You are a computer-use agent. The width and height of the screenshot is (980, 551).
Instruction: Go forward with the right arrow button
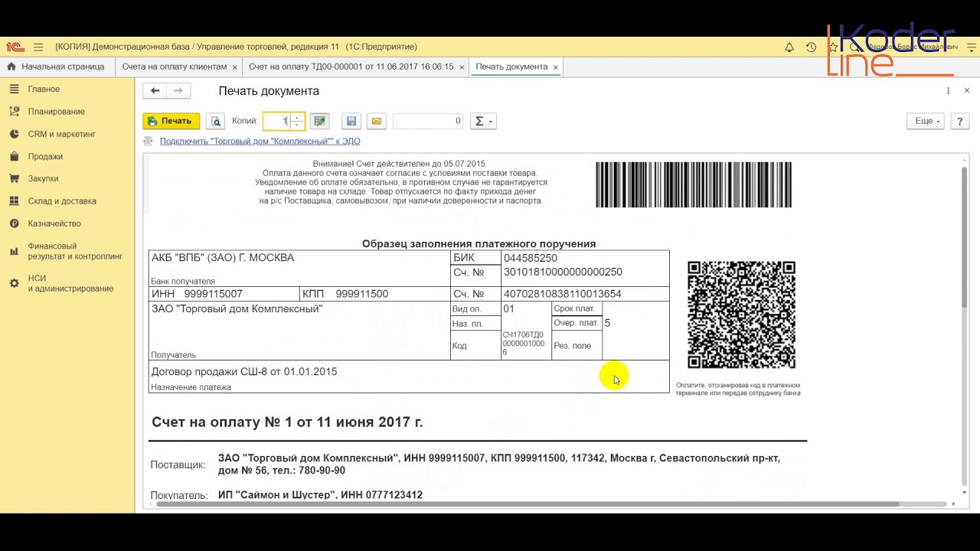[x=178, y=91]
